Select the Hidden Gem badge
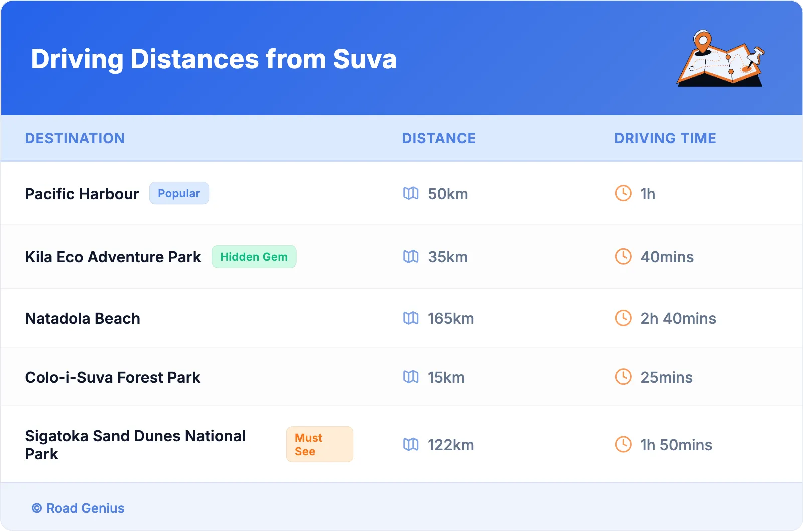This screenshot has width=804, height=532. 254,257
